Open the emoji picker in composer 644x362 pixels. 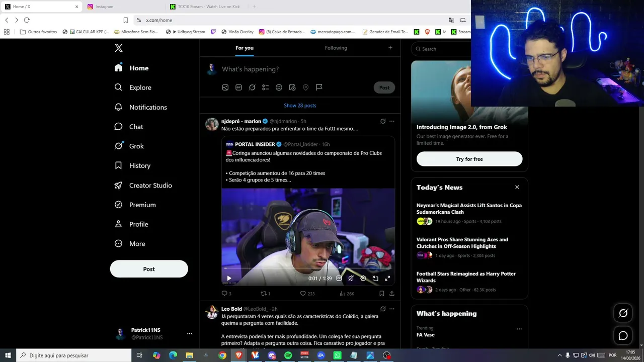(x=279, y=87)
